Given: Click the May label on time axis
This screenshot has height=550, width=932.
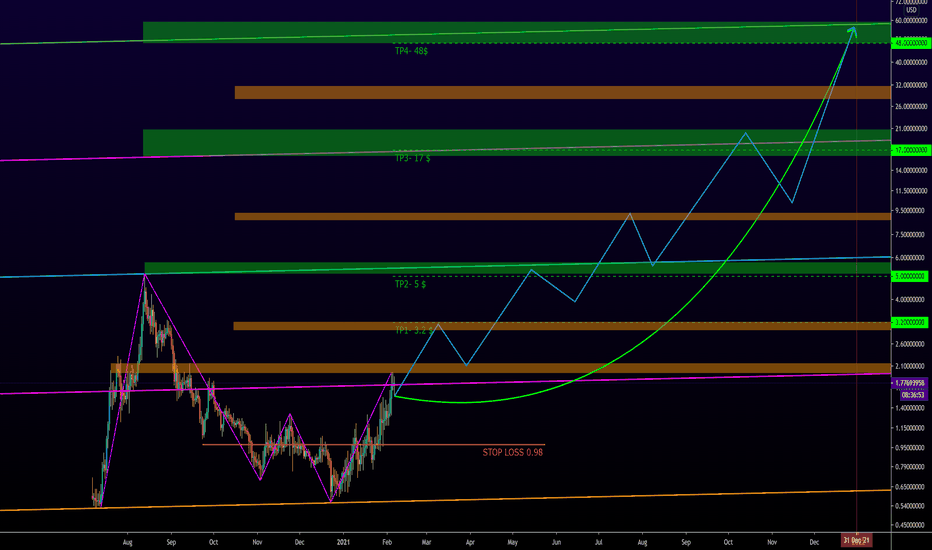Looking at the screenshot, I should 512,542.
